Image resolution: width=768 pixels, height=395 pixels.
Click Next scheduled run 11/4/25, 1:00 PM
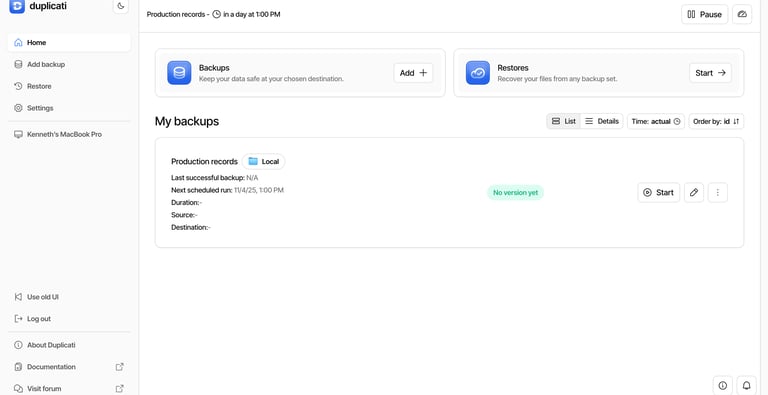[x=227, y=190]
